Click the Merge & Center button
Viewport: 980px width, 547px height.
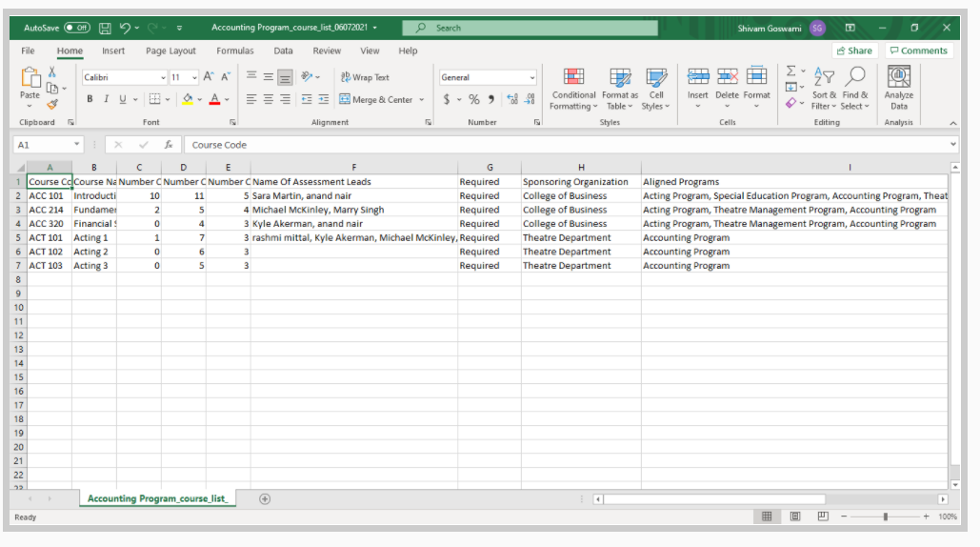(376, 99)
